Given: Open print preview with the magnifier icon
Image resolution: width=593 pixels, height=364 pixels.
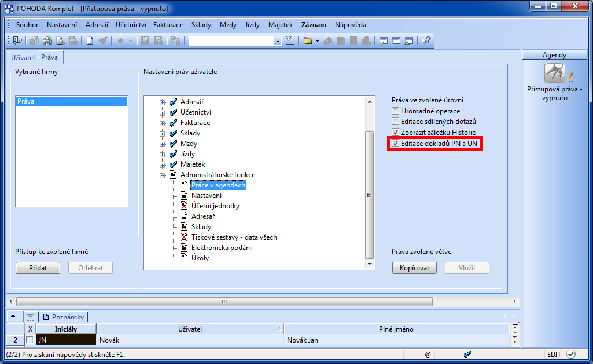Looking at the screenshot, I should pyautogui.click(x=60, y=41).
